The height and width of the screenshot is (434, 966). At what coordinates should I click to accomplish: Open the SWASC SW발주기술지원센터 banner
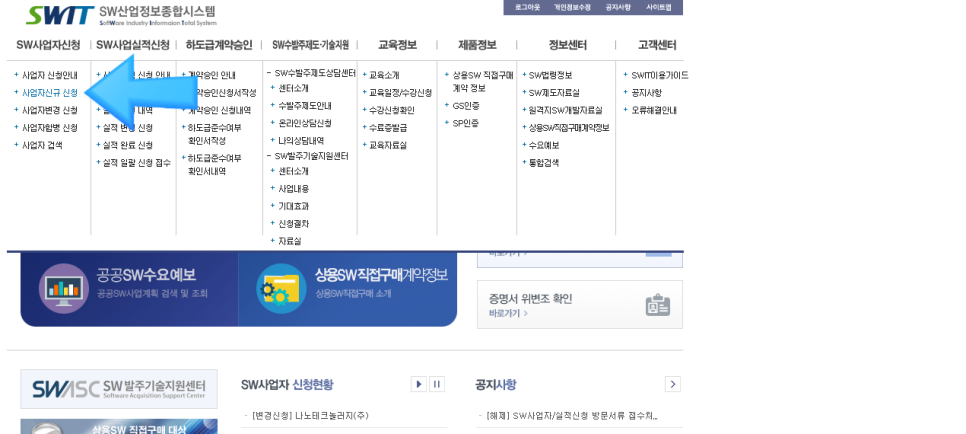[x=119, y=389]
